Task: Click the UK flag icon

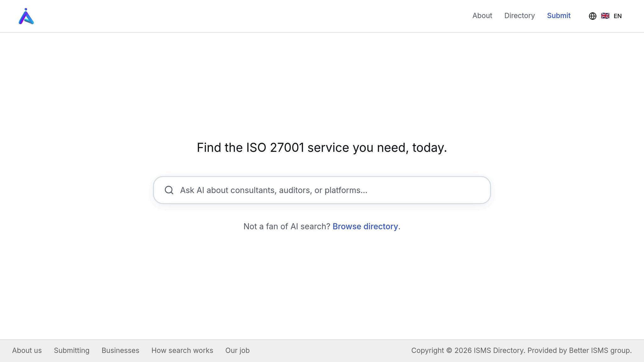Action: 605,16
